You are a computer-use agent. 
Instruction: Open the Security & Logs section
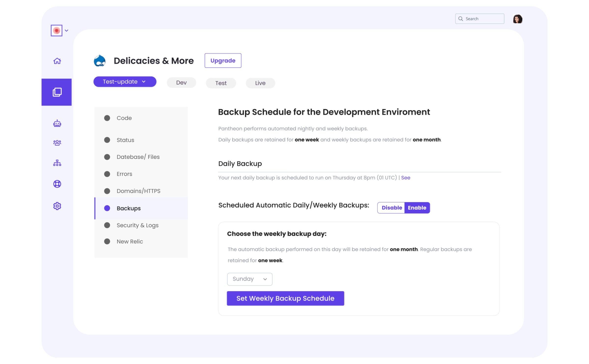pos(141,225)
